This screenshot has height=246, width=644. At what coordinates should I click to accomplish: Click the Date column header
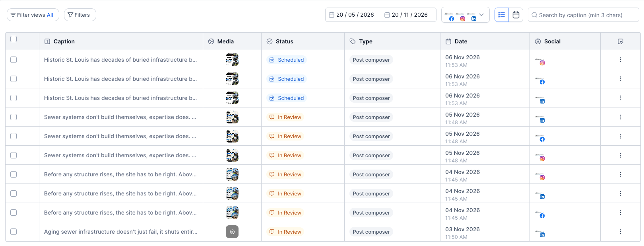pos(485,41)
